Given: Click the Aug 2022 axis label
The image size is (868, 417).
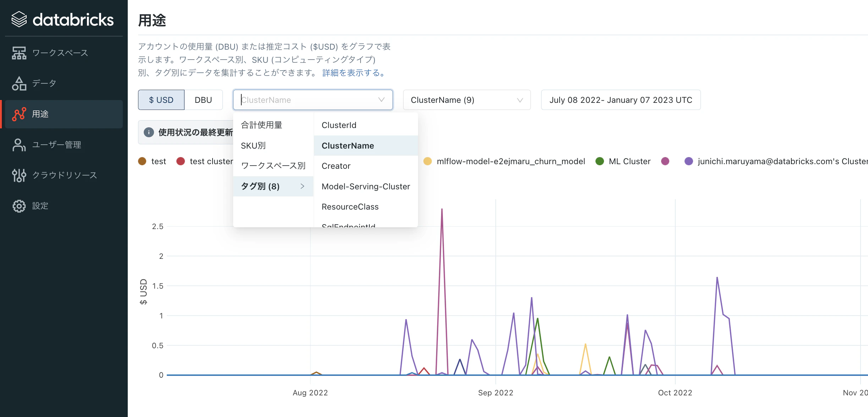Looking at the screenshot, I should pyautogui.click(x=310, y=393).
